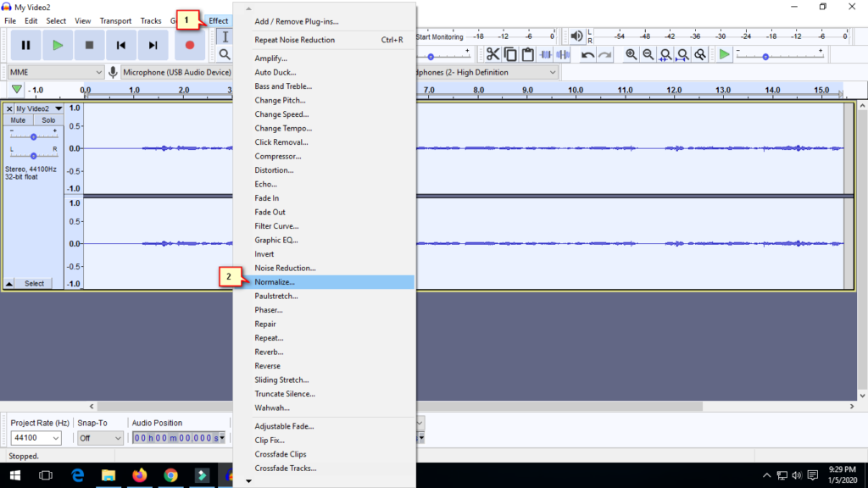Choose Normalize from the Effect menu
The width and height of the screenshot is (868, 488).
pyautogui.click(x=275, y=282)
